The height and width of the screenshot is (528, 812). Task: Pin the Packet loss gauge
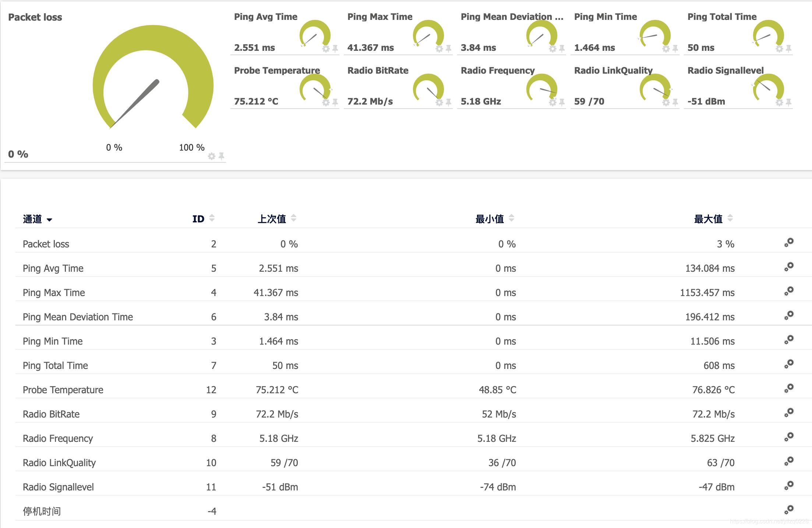tap(221, 156)
